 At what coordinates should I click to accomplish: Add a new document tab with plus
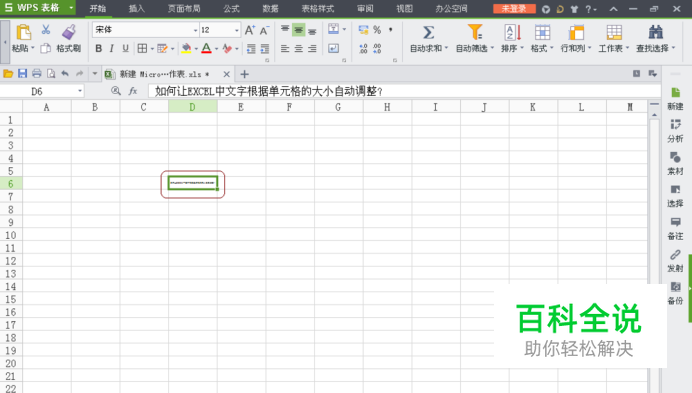click(244, 74)
